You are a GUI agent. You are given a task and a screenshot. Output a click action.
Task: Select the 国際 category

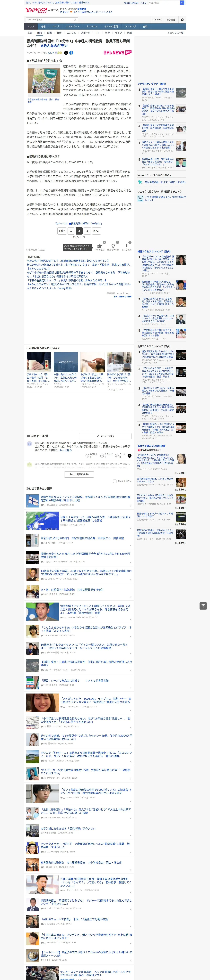tap(49, 33)
